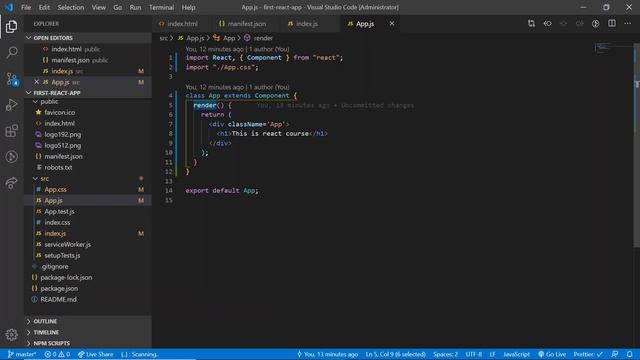Switch to the index.js tab
The image size is (640, 360).
click(x=307, y=24)
